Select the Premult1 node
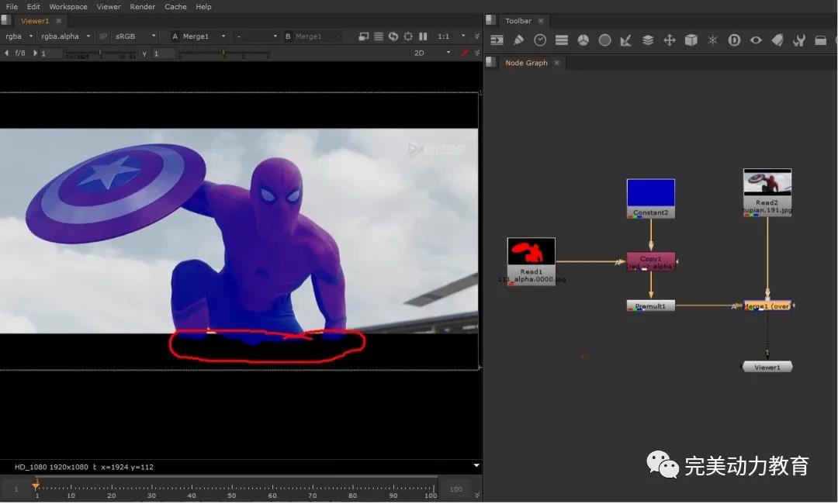The height and width of the screenshot is (504, 838). [x=650, y=306]
